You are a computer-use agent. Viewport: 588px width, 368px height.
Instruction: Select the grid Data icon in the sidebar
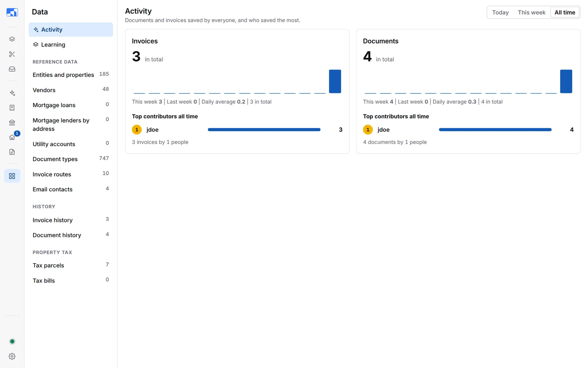pos(12,176)
